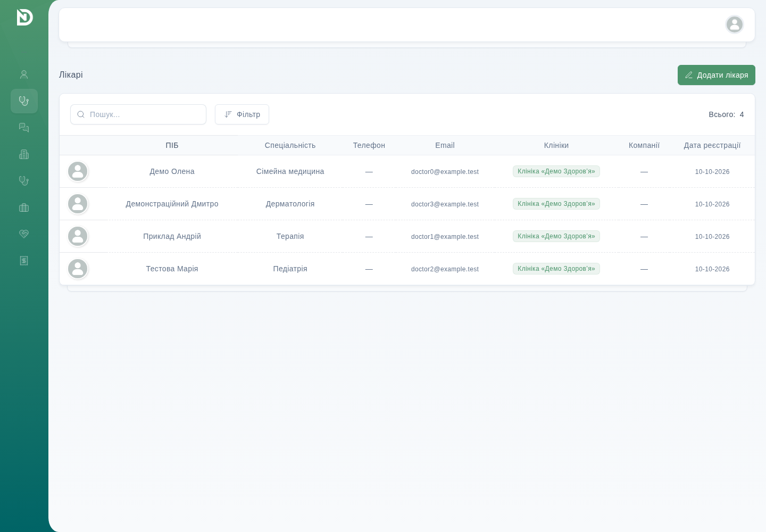Select the doctor name "Тестова Марія"

(172, 269)
